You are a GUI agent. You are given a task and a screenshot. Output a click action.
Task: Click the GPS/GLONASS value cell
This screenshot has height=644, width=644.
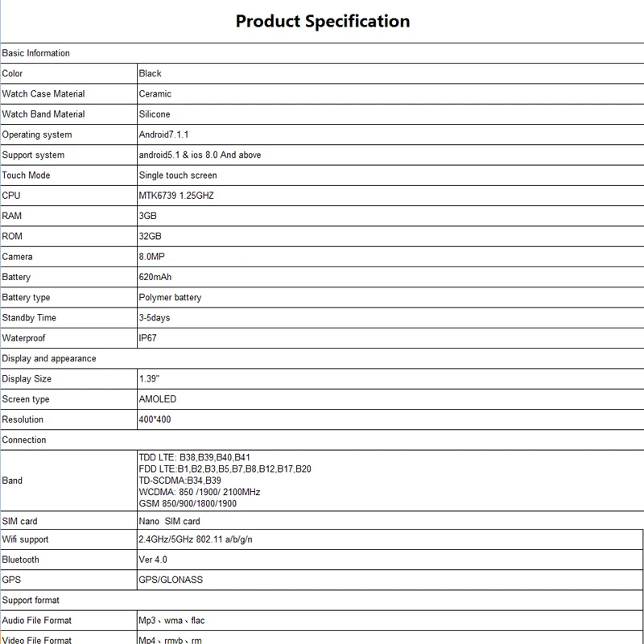pos(390,580)
